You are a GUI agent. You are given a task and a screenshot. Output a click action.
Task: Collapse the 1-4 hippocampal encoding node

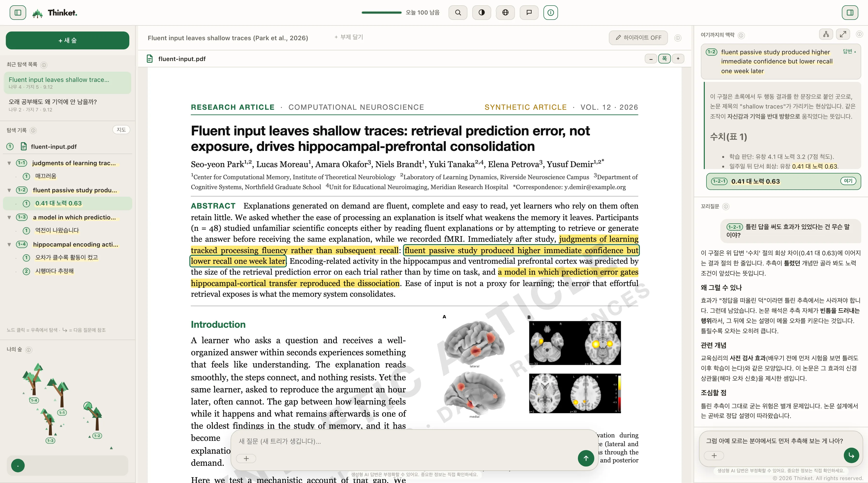coord(9,244)
